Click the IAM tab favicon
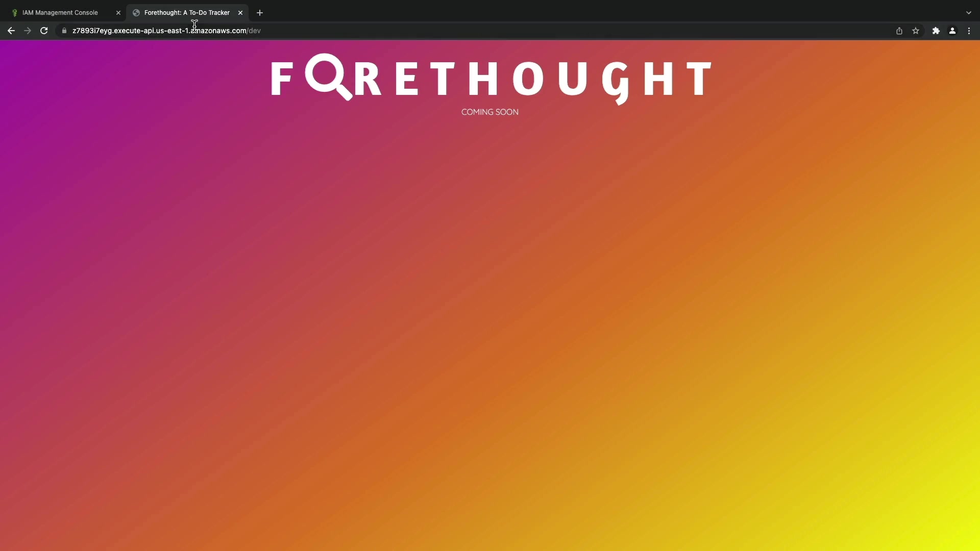 (15, 13)
